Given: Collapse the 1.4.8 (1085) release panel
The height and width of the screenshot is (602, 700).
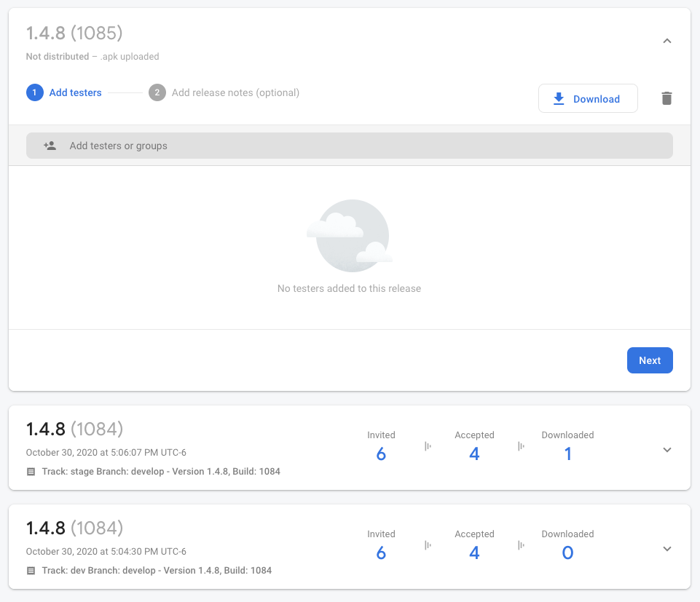Looking at the screenshot, I should point(667,41).
